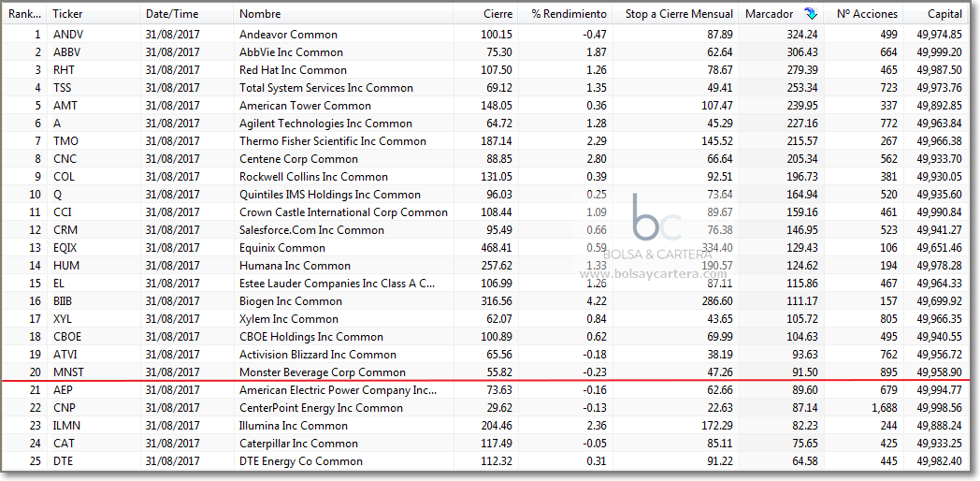This screenshot has width=980, height=481.
Task: Click the Marcador value 324.24
Action: click(802, 35)
